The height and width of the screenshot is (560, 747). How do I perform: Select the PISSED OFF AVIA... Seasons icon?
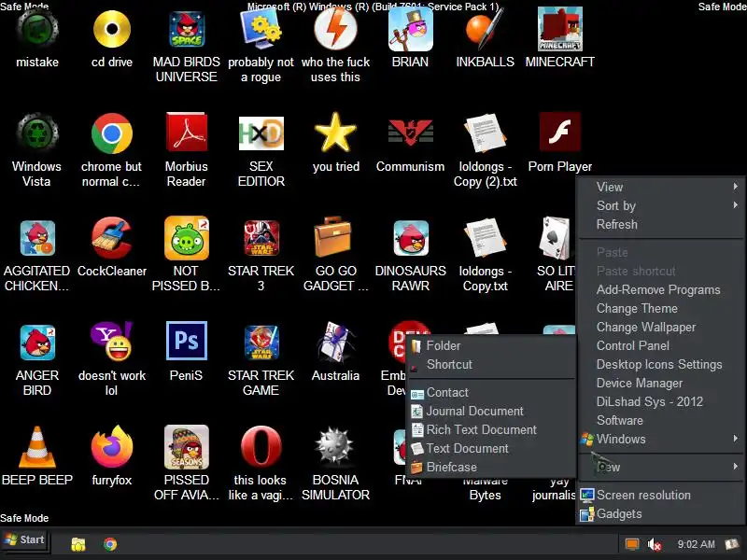[x=187, y=447]
